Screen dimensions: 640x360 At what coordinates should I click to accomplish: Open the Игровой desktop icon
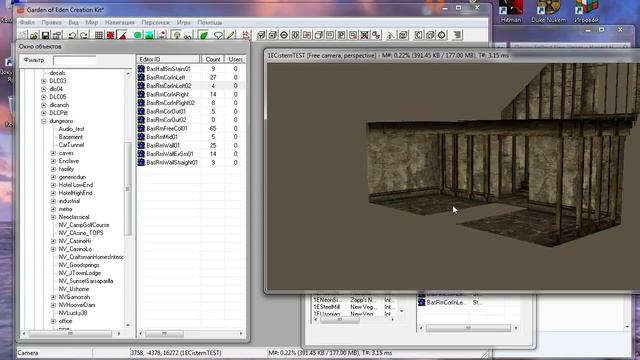pyautogui.click(x=587, y=11)
